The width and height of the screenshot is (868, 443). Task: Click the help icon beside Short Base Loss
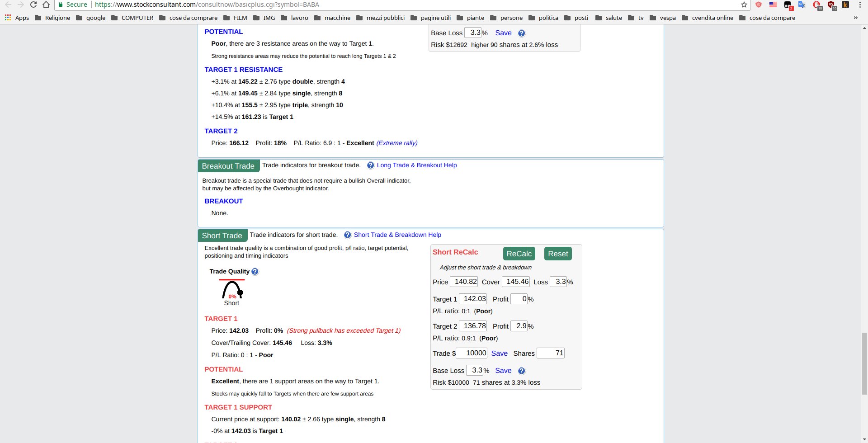[521, 371]
